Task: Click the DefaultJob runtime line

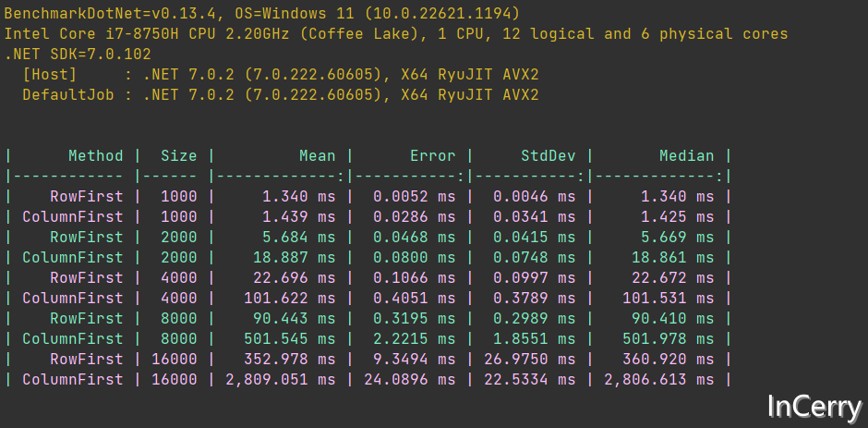Action: tap(281, 95)
